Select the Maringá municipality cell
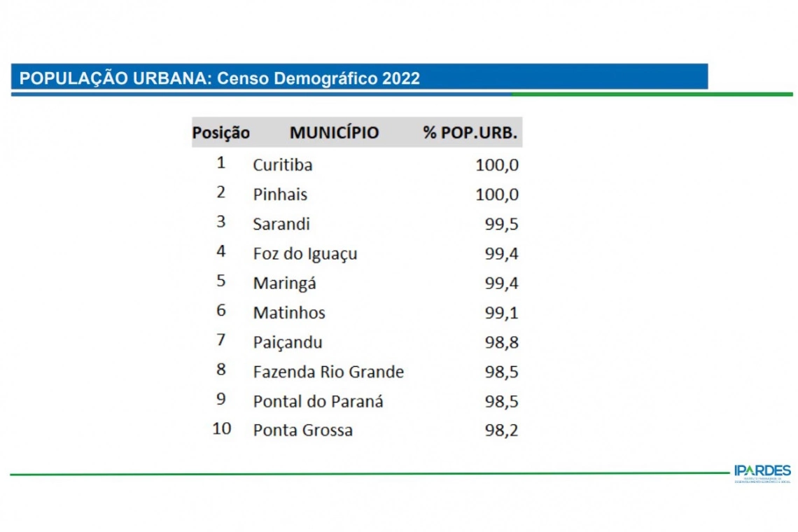 coord(284,283)
